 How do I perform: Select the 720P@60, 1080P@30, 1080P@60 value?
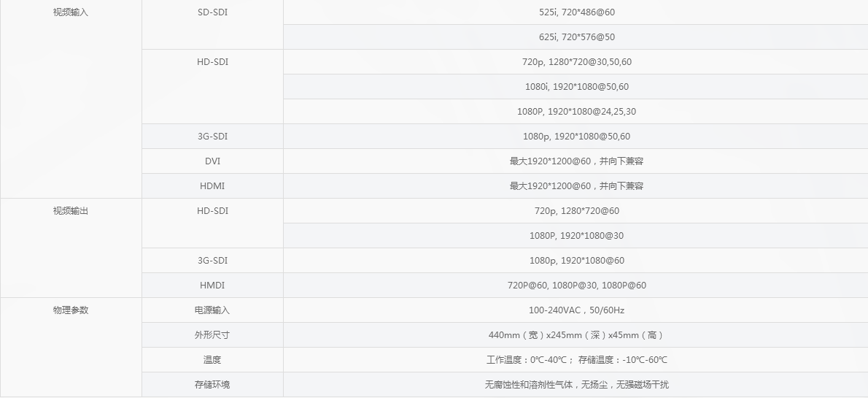576,286
